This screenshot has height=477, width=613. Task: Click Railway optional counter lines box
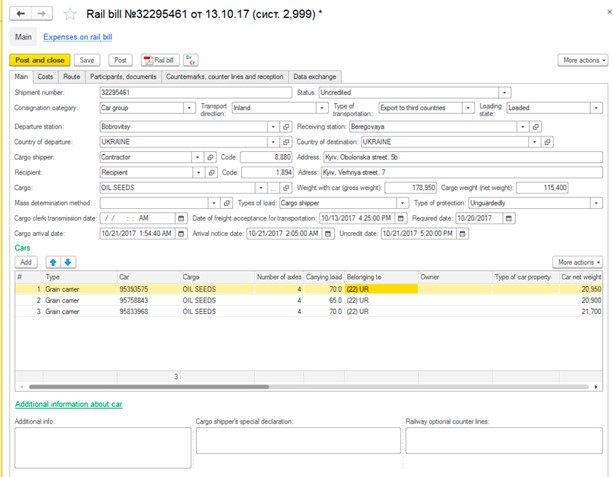tap(504, 441)
